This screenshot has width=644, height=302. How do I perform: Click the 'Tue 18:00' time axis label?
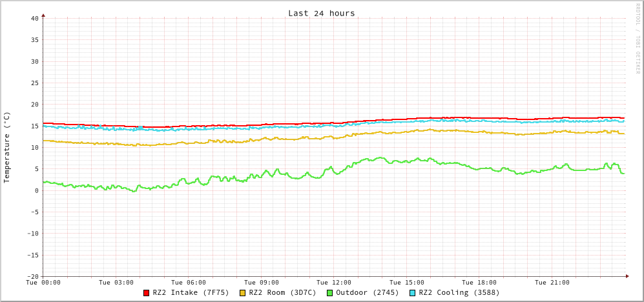[x=479, y=283]
